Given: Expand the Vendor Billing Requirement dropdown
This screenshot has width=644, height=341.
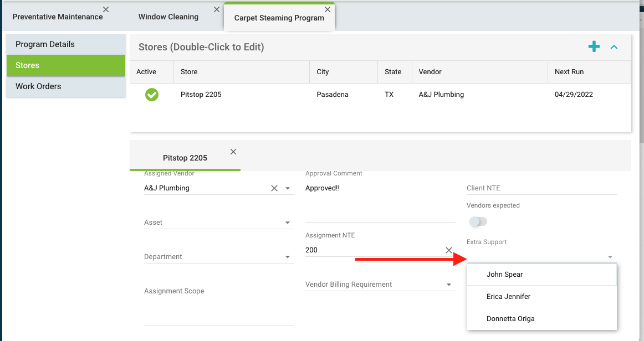Looking at the screenshot, I should tap(449, 285).
